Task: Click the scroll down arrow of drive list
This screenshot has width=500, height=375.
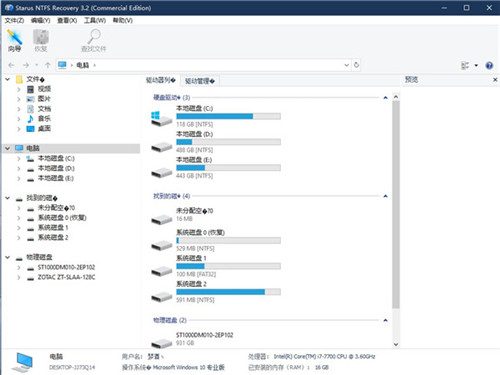Action: point(396,344)
